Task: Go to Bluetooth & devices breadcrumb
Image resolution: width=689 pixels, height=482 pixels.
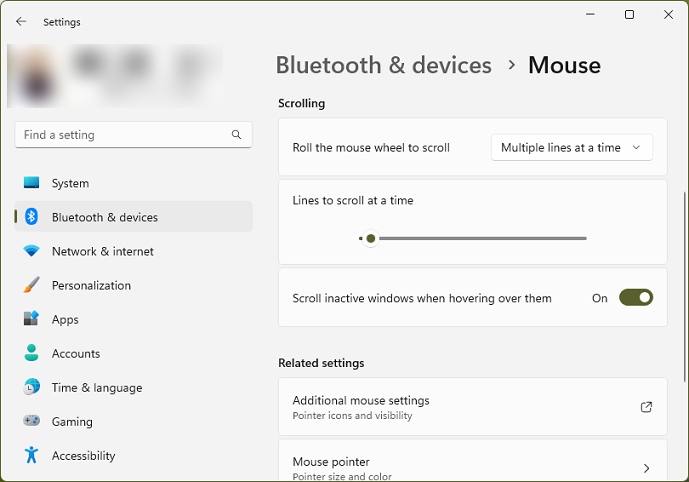Action: tap(384, 65)
